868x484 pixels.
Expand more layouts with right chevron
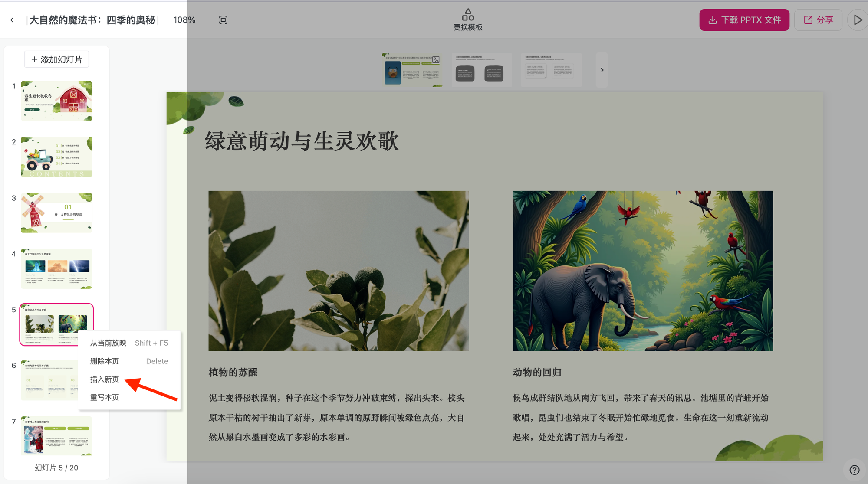click(602, 70)
